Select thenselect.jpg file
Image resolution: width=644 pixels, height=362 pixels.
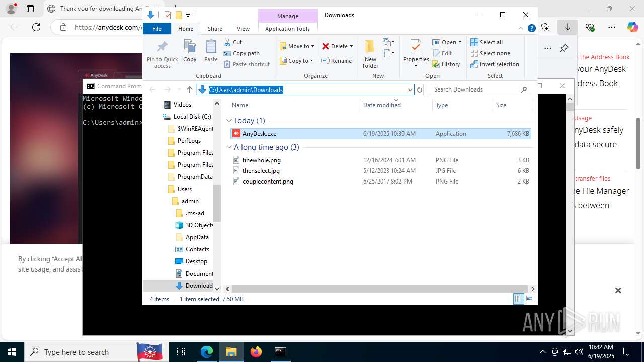380,171
